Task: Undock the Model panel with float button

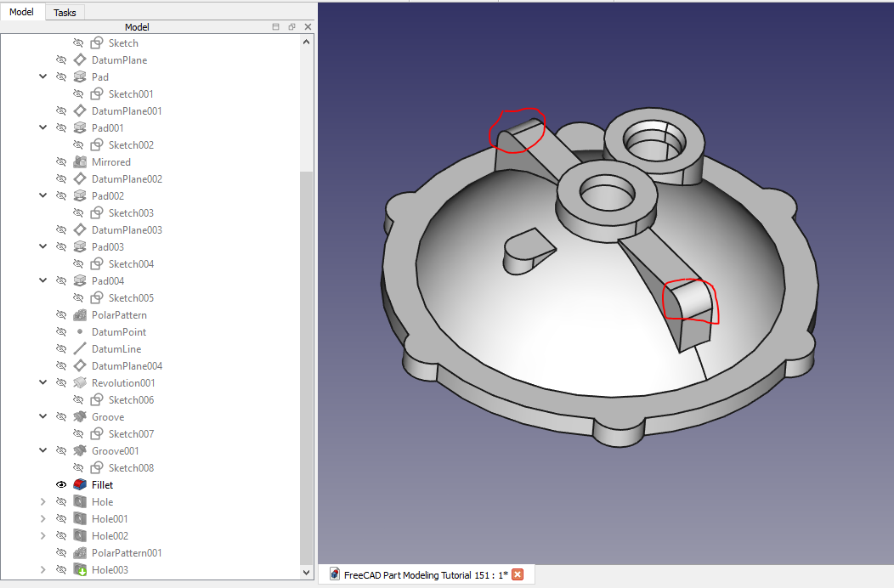Action: point(291,27)
